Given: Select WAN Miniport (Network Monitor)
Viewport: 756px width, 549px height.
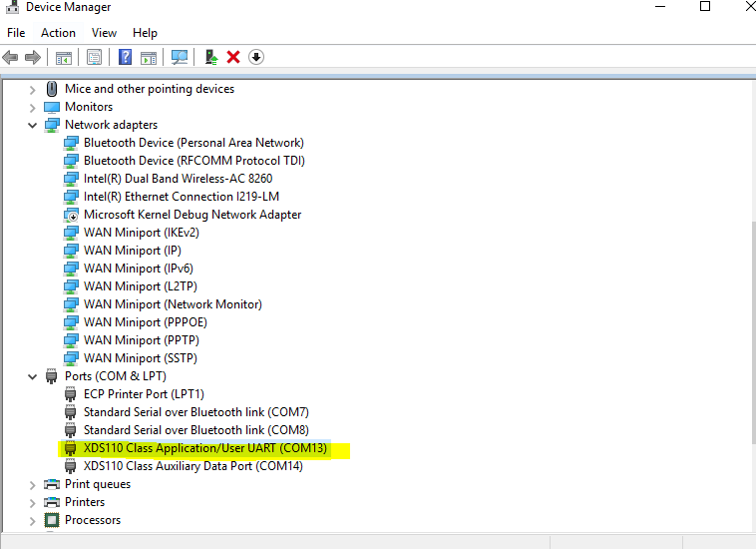Looking at the screenshot, I should (x=174, y=304).
